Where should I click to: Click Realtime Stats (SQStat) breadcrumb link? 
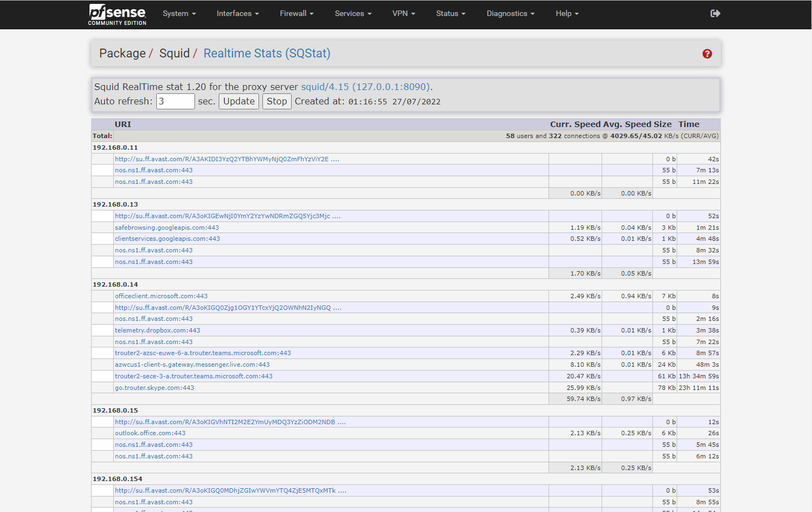pos(267,54)
